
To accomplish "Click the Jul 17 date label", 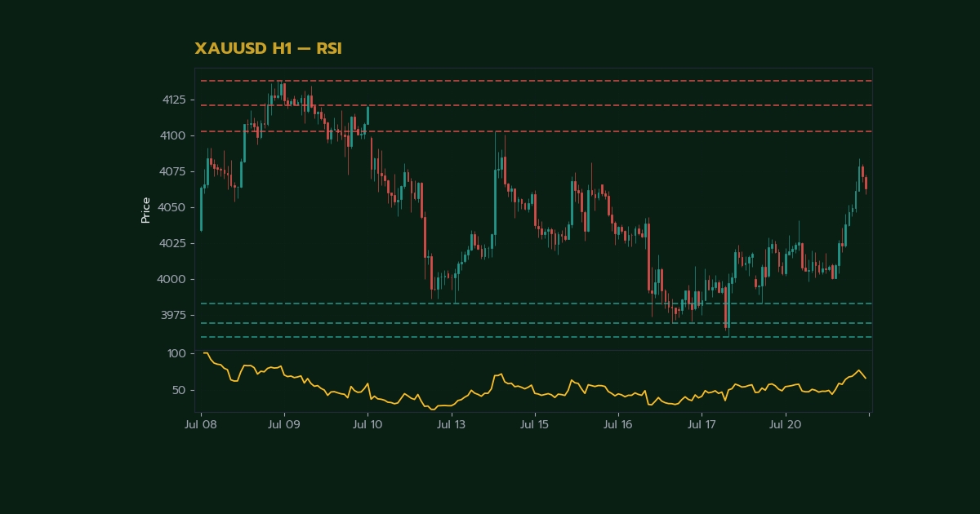I will 702,425.
